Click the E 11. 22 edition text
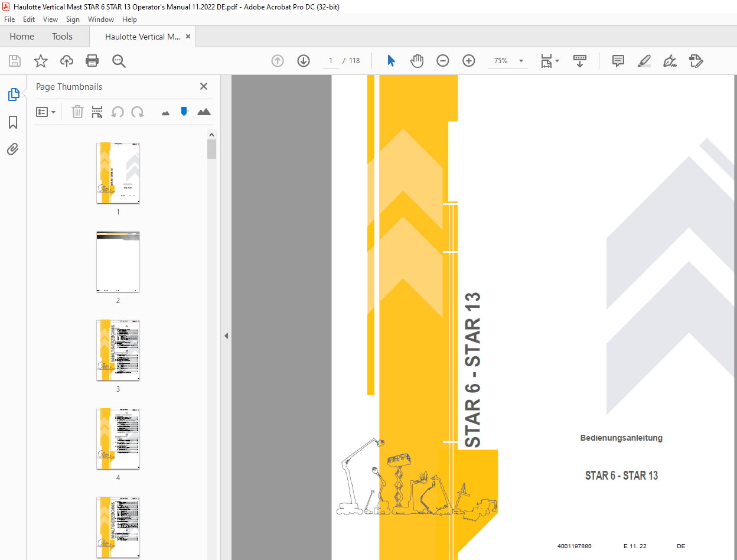The width and height of the screenshot is (737, 560). 635,546
